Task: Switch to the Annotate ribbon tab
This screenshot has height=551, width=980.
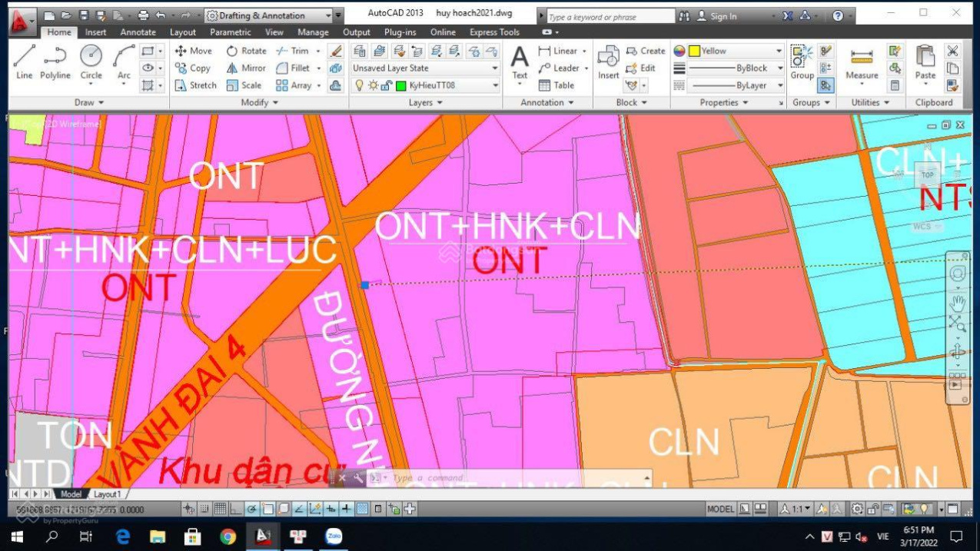Action: click(138, 32)
